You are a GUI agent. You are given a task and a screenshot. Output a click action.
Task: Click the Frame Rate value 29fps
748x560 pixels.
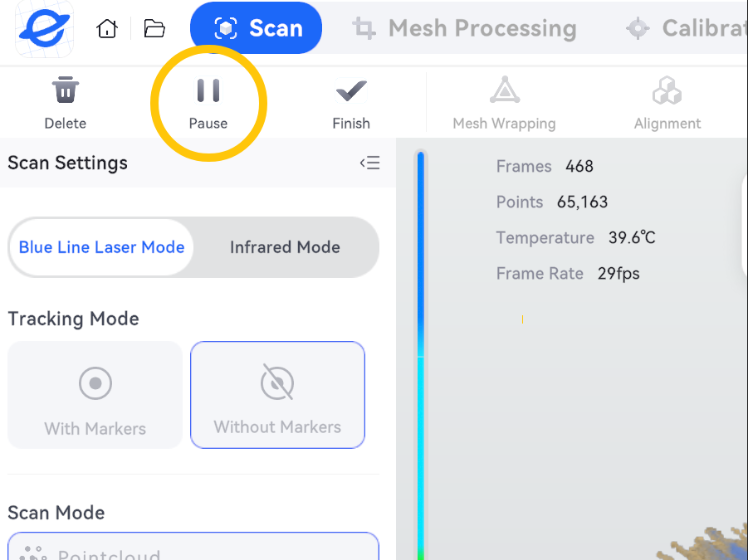pos(618,274)
